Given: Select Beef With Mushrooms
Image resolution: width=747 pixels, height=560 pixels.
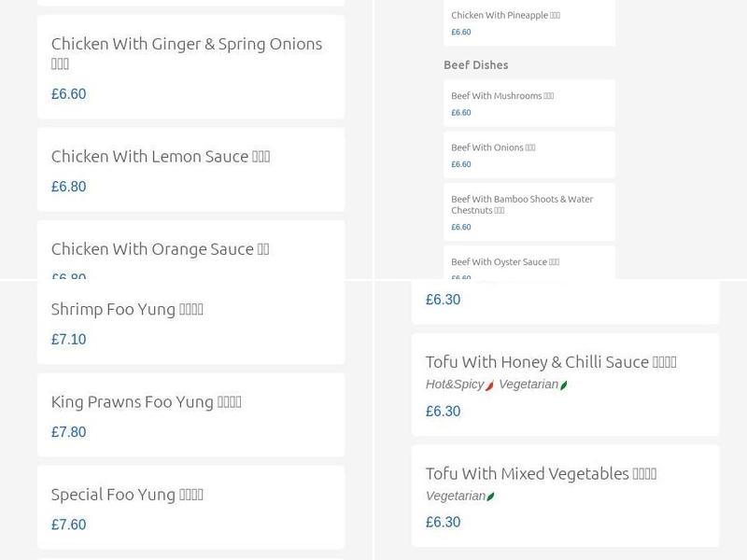Looking at the screenshot, I should 504,94.
